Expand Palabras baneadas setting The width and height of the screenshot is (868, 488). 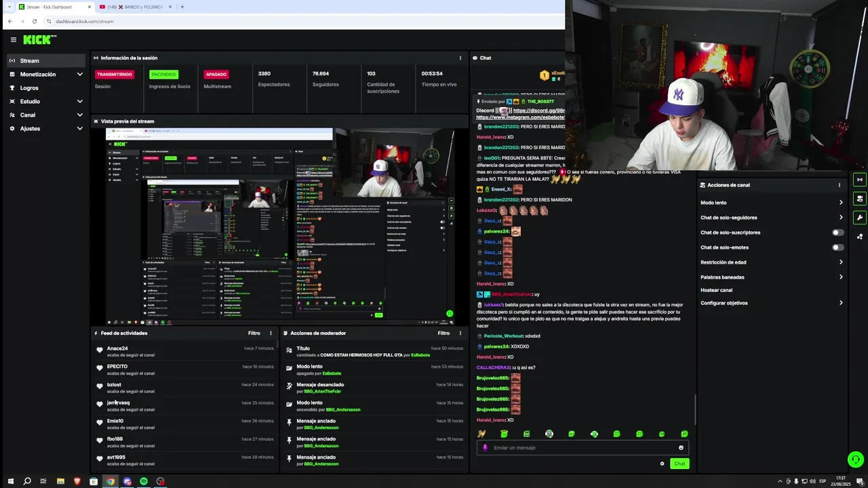[772, 277]
